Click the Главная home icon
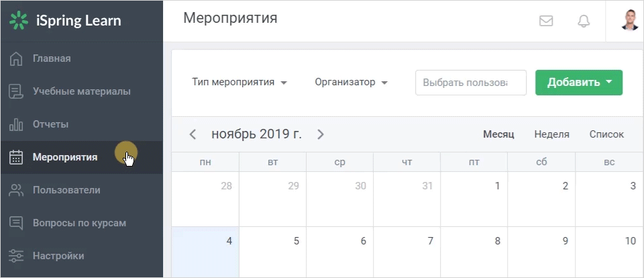Viewport: 644px width, 278px height. [x=16, y=58]
